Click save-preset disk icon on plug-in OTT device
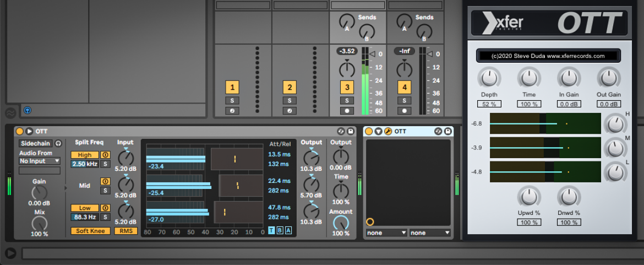This screenshot has height=265, width=644. [x=447, y=132]
